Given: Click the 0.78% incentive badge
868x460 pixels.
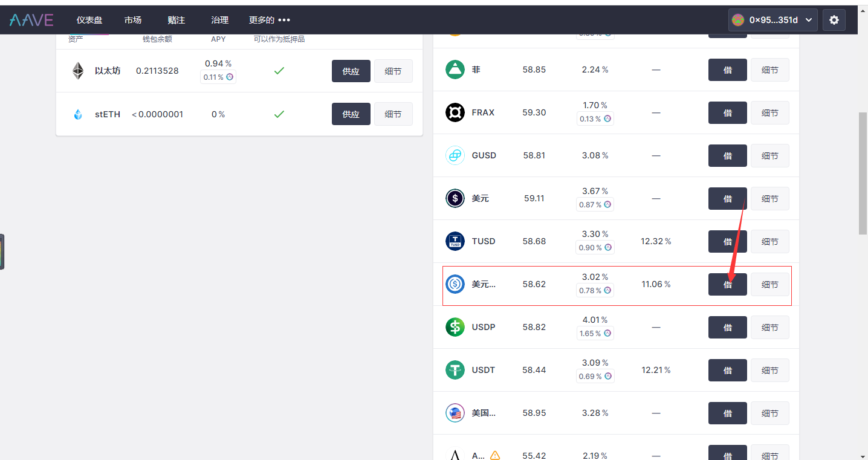Looking at the screenshot, I should (x=595, y=291).
